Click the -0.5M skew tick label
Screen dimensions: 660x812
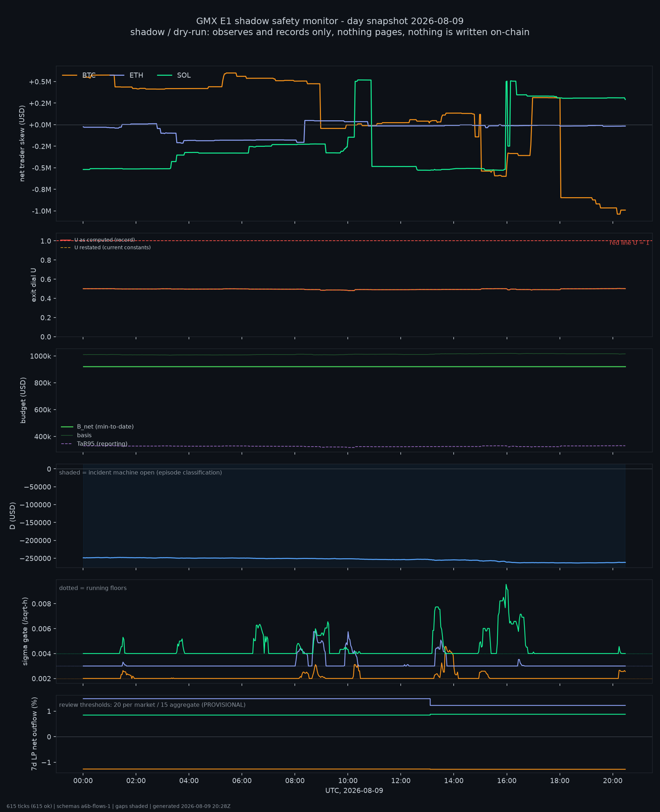pos(41,168)
